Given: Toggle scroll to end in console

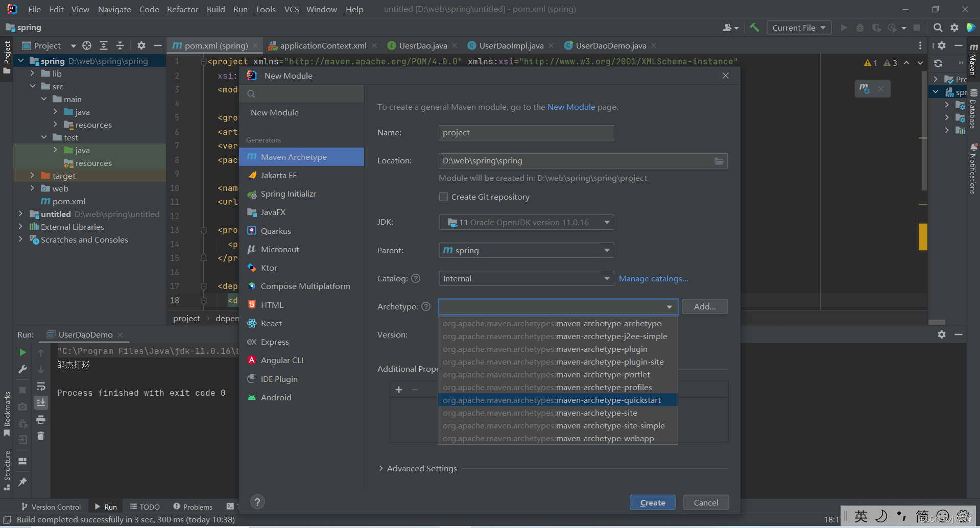Looking at the screenshot, I should (x=41, y=403).
